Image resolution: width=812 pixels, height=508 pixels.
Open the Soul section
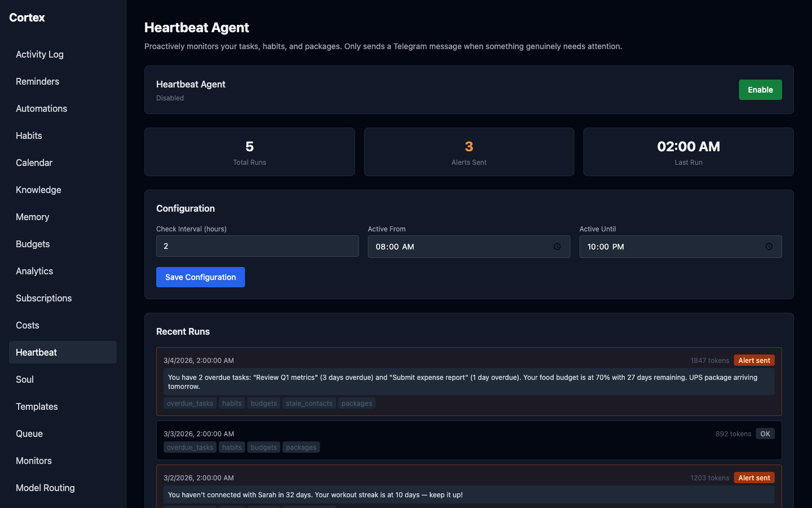click(24, 379)
